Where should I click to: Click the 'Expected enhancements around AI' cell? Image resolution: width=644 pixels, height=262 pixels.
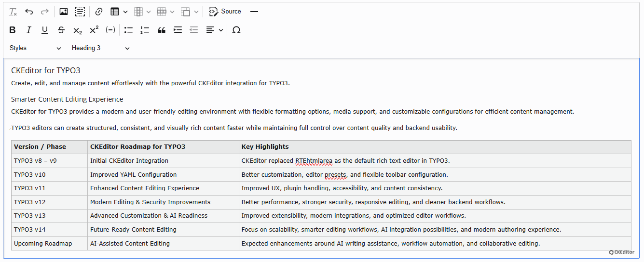[435, 243]
